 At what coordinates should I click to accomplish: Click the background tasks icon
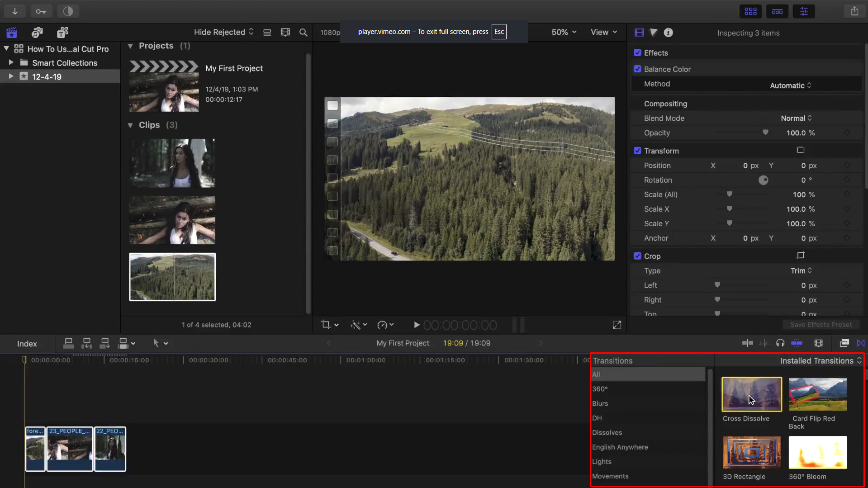68,11
